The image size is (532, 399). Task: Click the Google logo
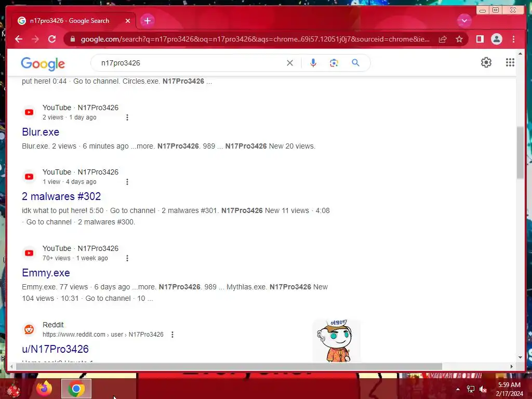(x=43, y=64)
